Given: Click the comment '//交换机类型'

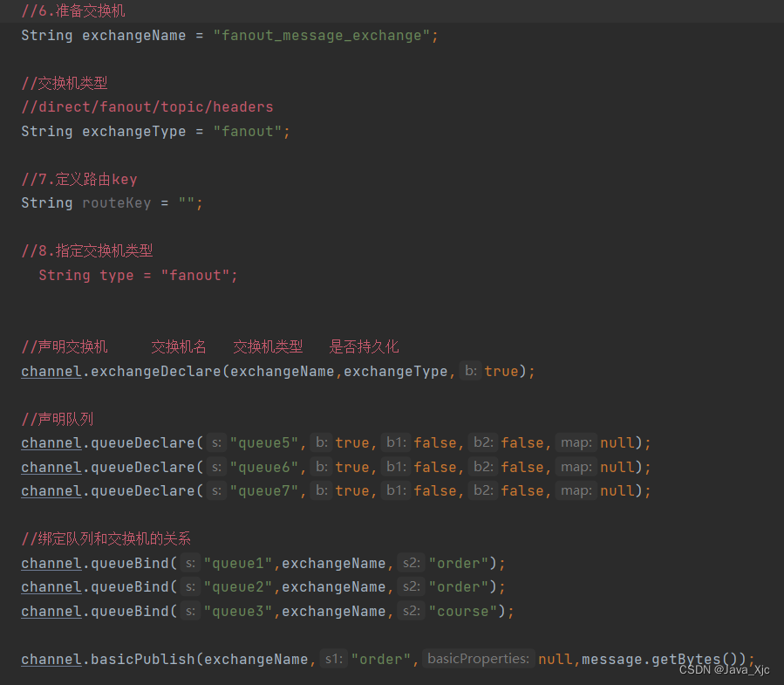Looking at the screenshot, I should click(x=65, y=83).
